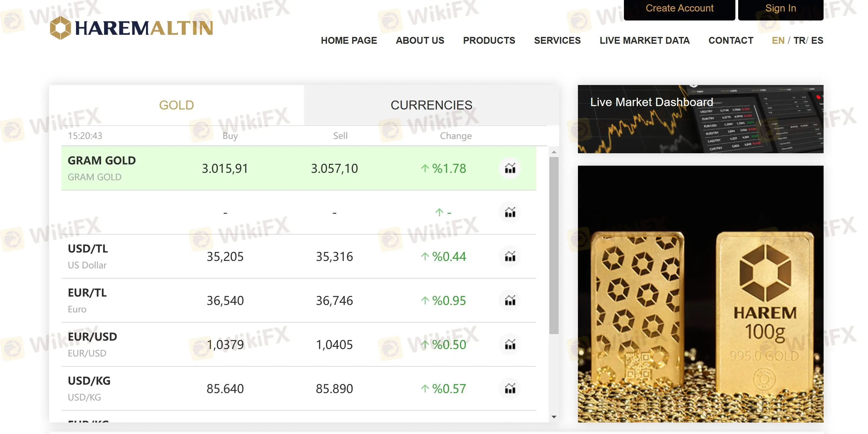Screen dimensions: 868x434
Task: Open the PRODUCTS menu
Action: [x=489, y=40]
